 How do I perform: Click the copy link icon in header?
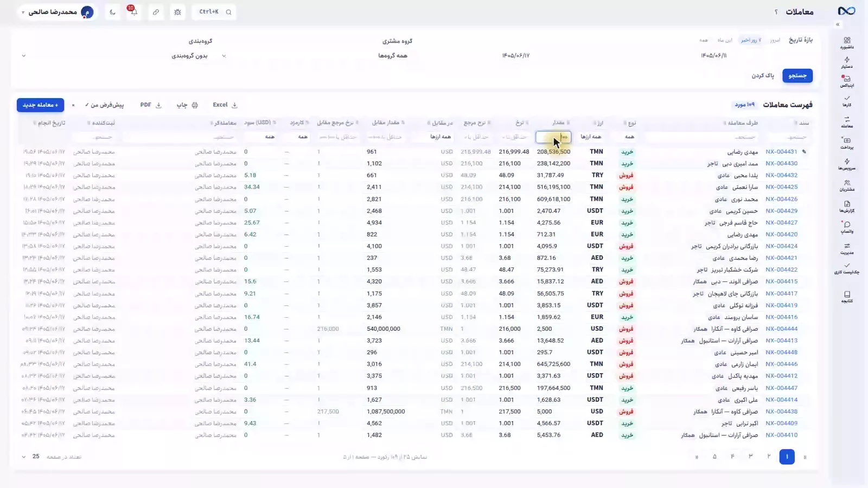click(x=156, y=12)
